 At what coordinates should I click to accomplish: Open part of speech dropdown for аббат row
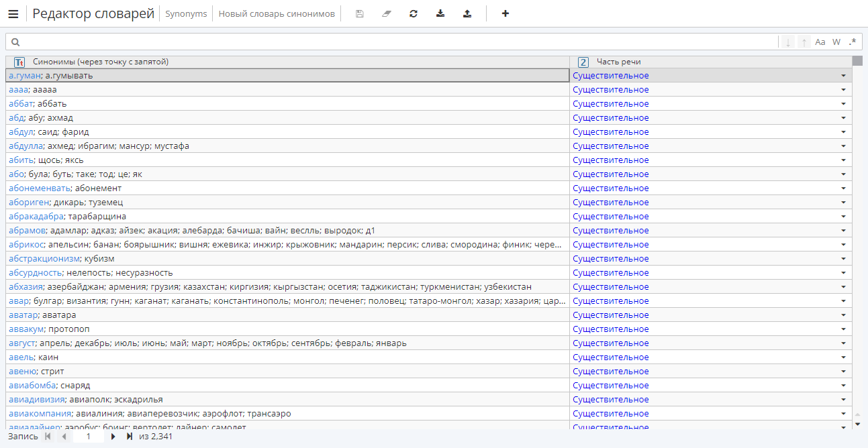coord(844,104)
